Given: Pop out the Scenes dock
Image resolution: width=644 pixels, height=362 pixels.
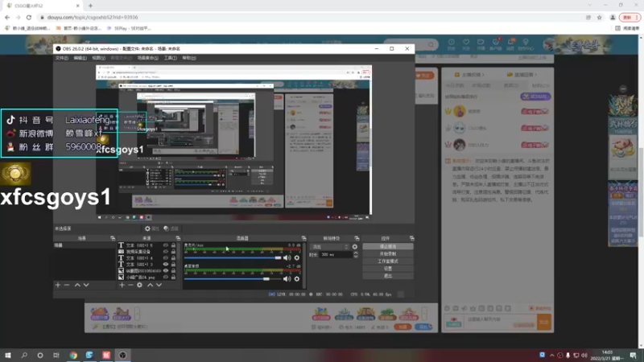Looking at the screenshot, I should (113, 238).
